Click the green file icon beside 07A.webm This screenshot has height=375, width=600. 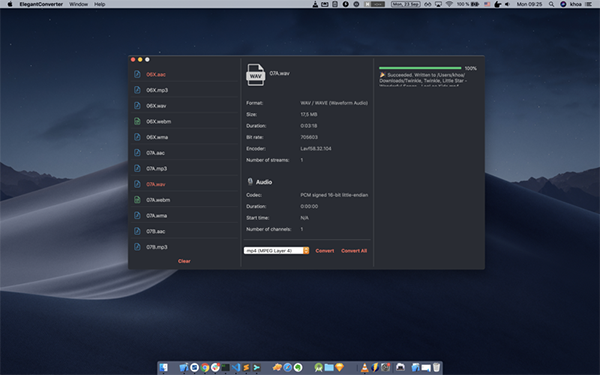[137, 200]
